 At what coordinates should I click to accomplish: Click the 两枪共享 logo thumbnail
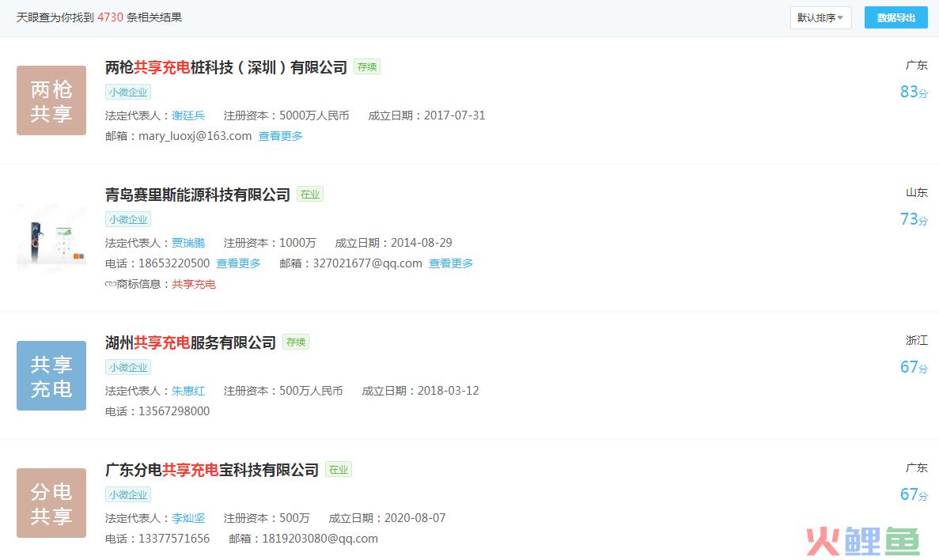pyautogui.click(x=51, y=100)
